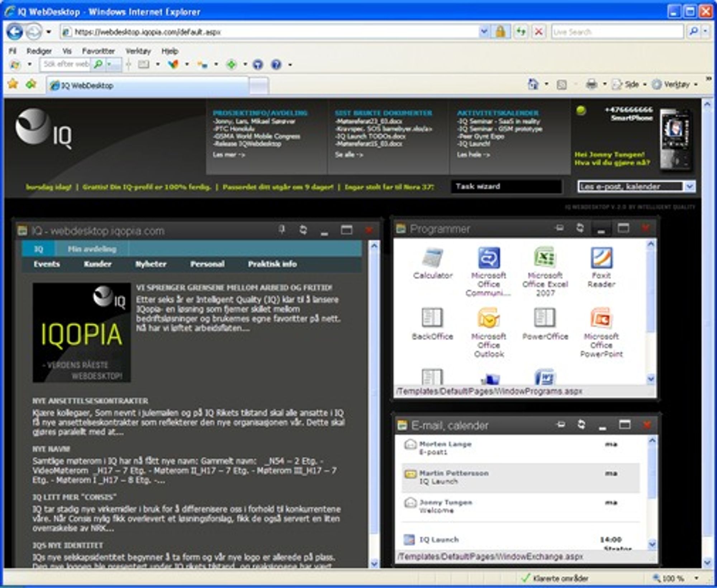Click the refresh icon in Programmer window
The width and height of the screenshot is (717, 588).
pyautogui.click(x=580, y=228)
